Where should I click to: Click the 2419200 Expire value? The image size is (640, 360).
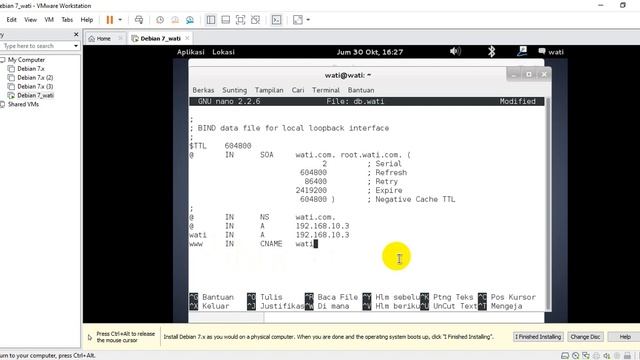coord(311,190)
